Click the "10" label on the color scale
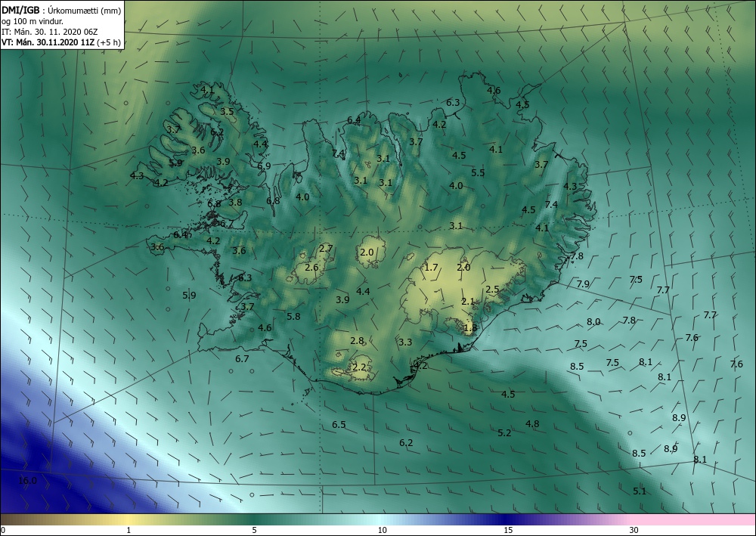756x536 pixels. tap(383, 531)
